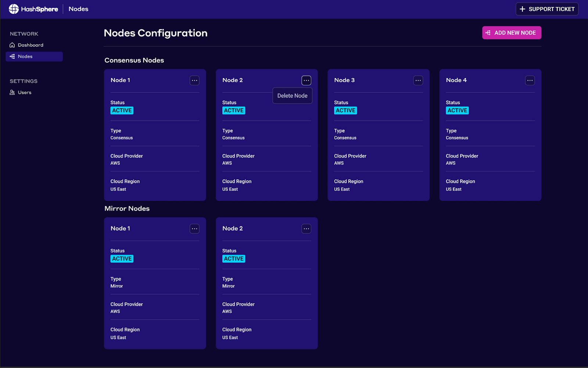Expand the Consensus Node 3 more options
This screenshot has width=588, height=368.
pos(418,80)
